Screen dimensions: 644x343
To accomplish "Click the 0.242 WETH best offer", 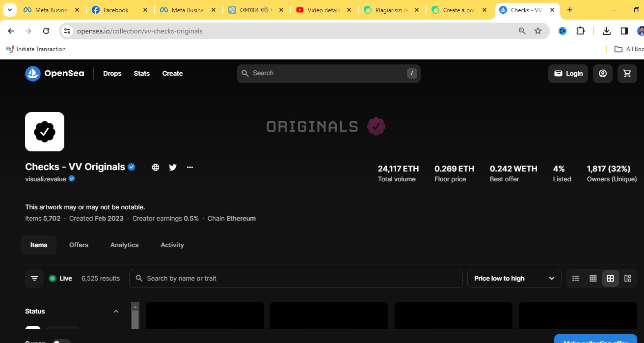I will tap(513, 169).
